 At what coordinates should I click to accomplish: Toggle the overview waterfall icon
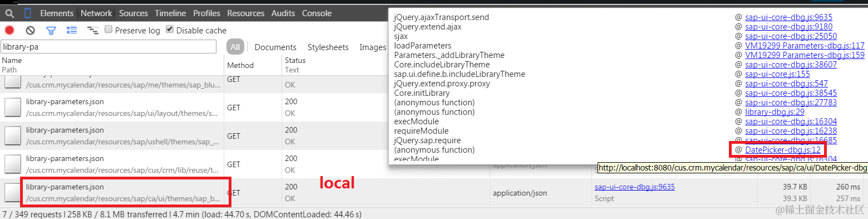pyautogui.click(x=92, y=30)
